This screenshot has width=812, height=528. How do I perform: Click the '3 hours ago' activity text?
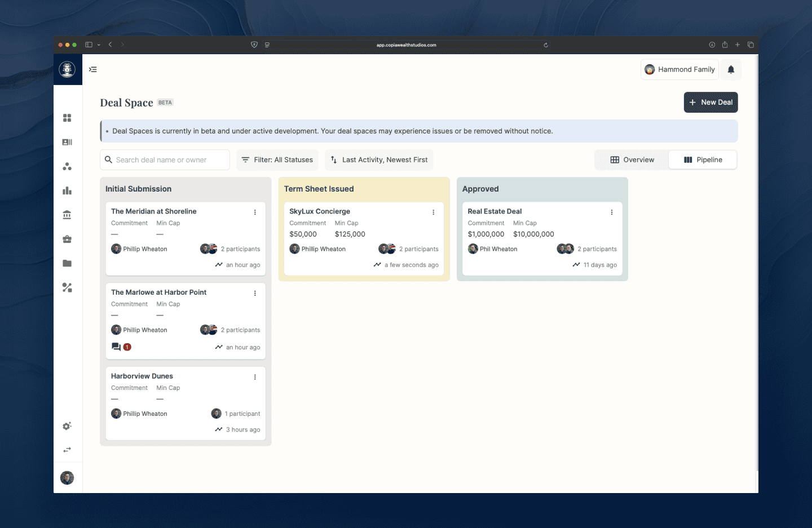point(243,429)
